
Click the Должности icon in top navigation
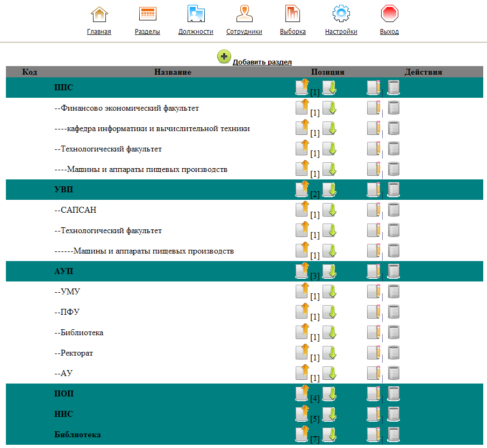(x=196, y=14)
